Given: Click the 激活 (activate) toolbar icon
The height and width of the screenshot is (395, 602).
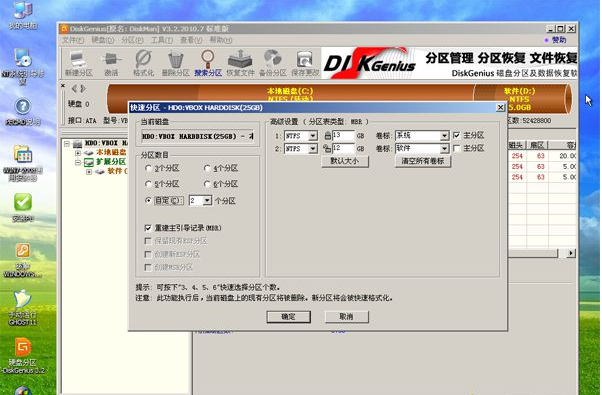Looking at the screenshot, I should point(111,63).
